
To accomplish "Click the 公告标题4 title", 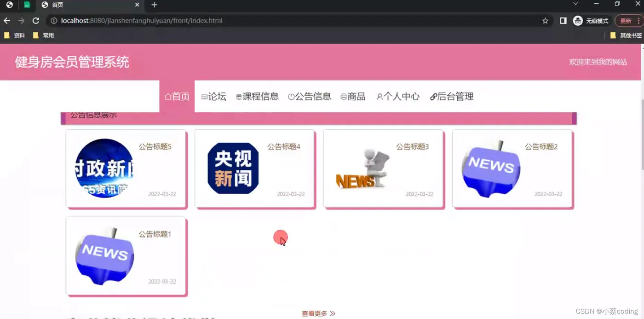I will tap(284, 147).
